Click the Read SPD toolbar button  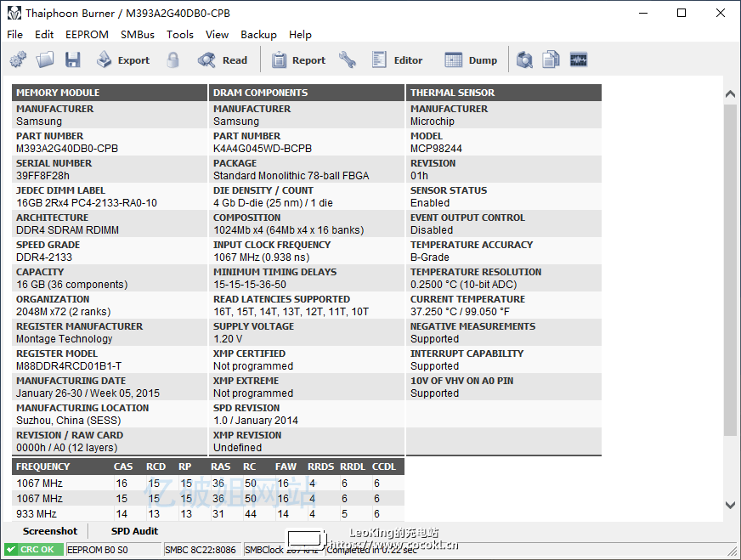click(223, 60)
